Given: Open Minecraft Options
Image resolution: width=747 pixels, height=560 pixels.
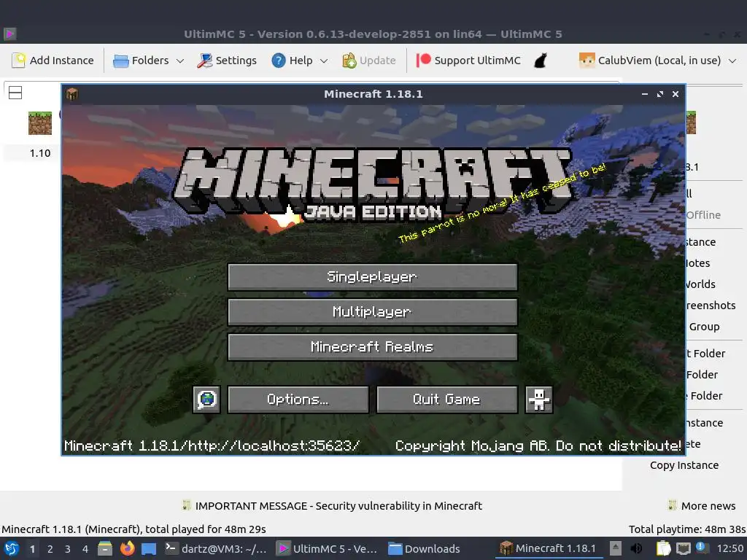Looking at the screenshot, I should tap(298, 399).
